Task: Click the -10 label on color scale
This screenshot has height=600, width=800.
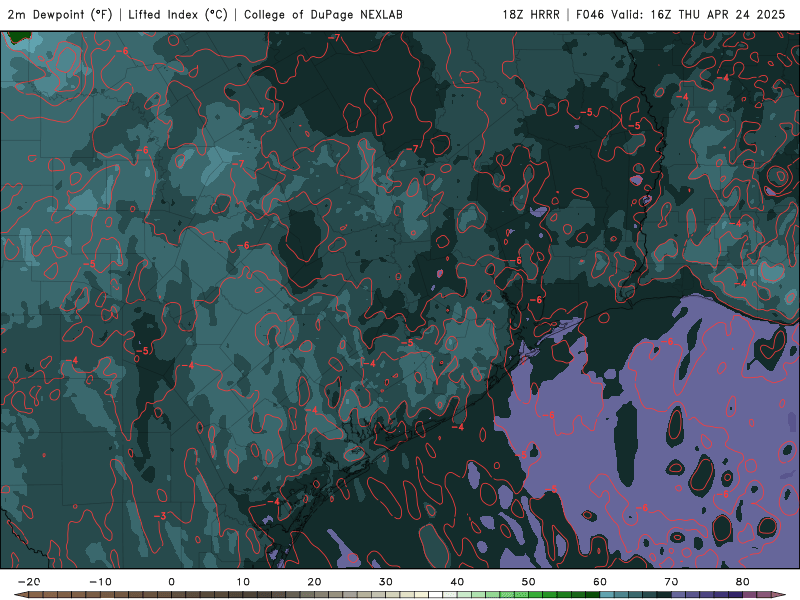Action: 100,582
